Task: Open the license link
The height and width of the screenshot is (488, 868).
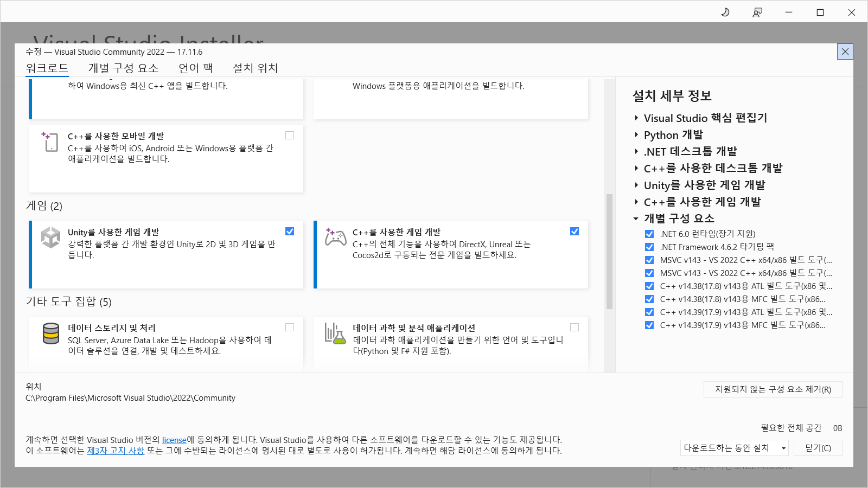Action: click(x=174, y=440)
